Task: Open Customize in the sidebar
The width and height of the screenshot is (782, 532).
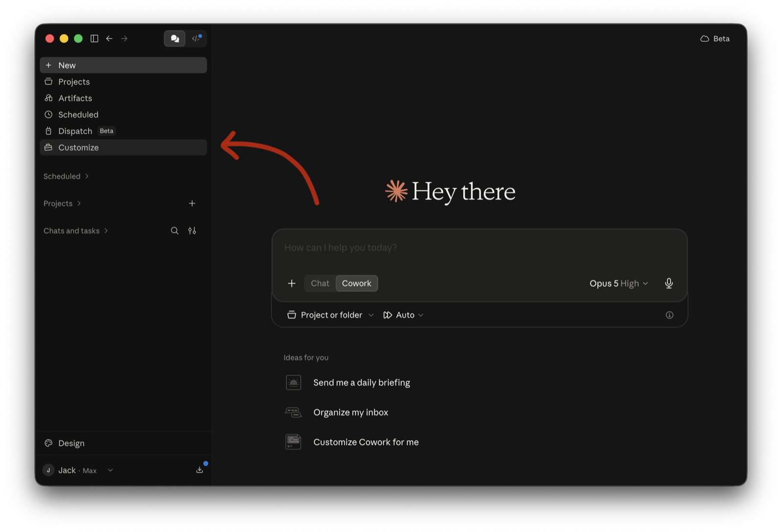Action: tap(123, 148)
